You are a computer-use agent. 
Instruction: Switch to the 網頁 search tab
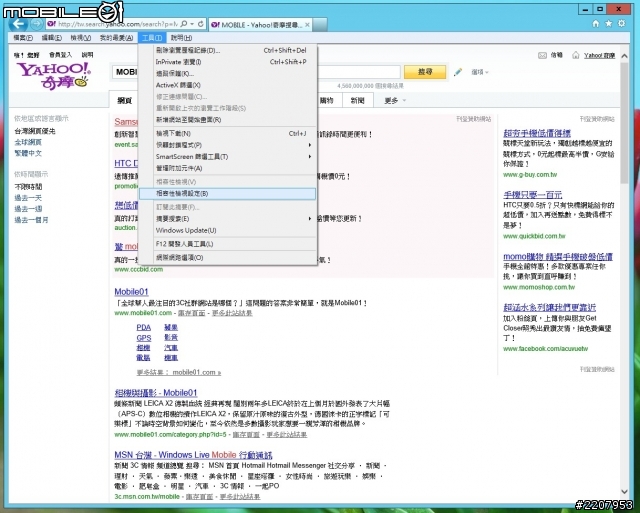point(124,100)
